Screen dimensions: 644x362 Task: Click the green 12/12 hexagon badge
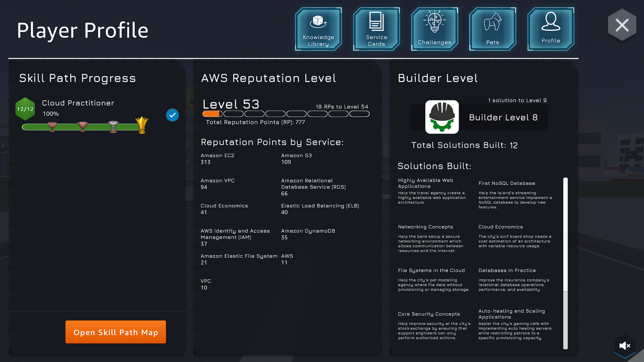tap(25, 109)
